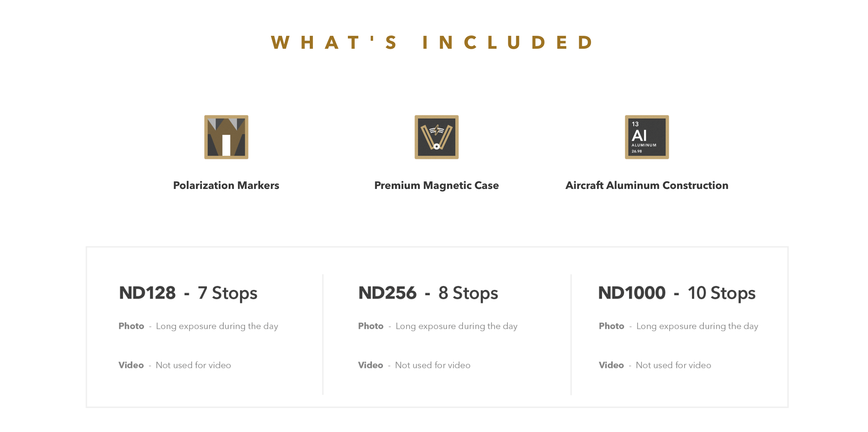This screenshot has height=432, width=868.
Task: Click ND128 long exposure description text
Action: pos(217,326)
